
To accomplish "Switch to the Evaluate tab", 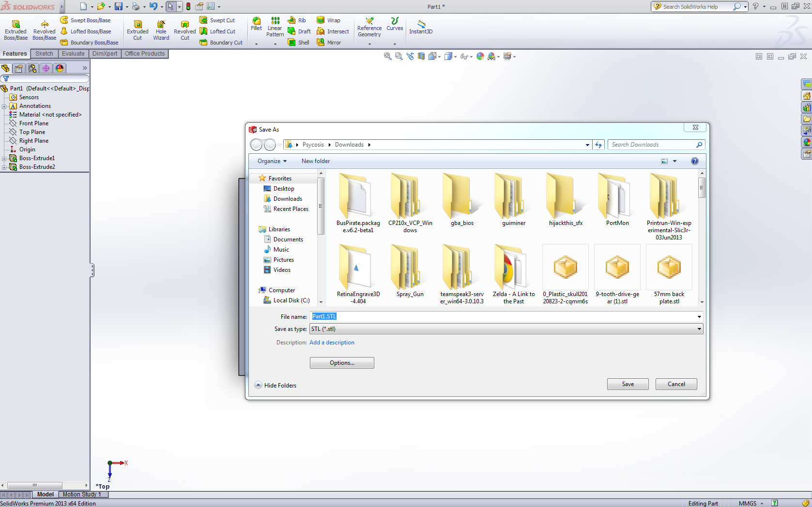I will 73,54.
